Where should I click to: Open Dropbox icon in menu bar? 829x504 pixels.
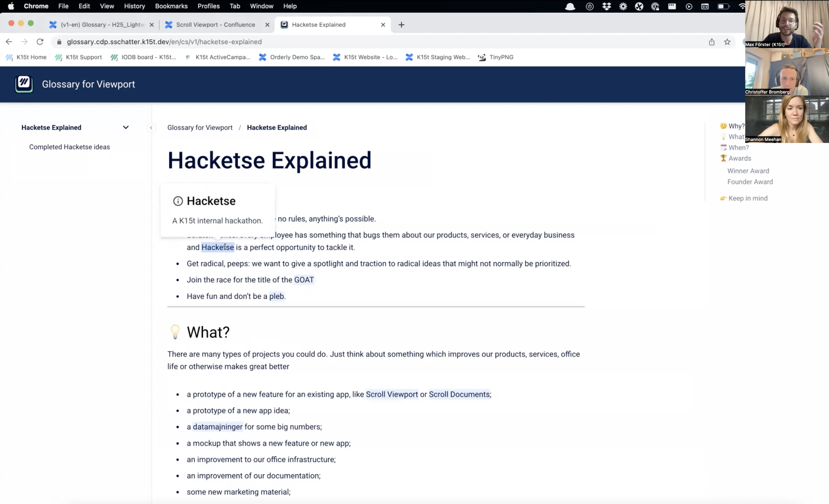[606, 6]
